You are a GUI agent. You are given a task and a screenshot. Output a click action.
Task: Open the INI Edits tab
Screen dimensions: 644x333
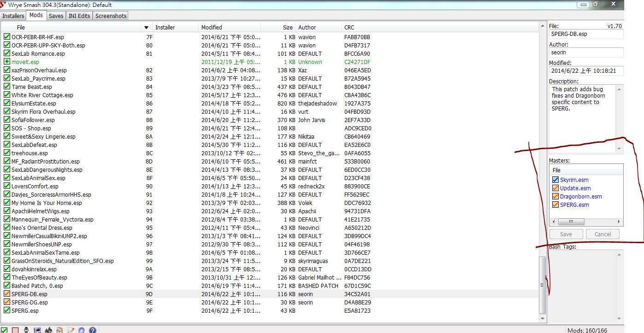79,16
